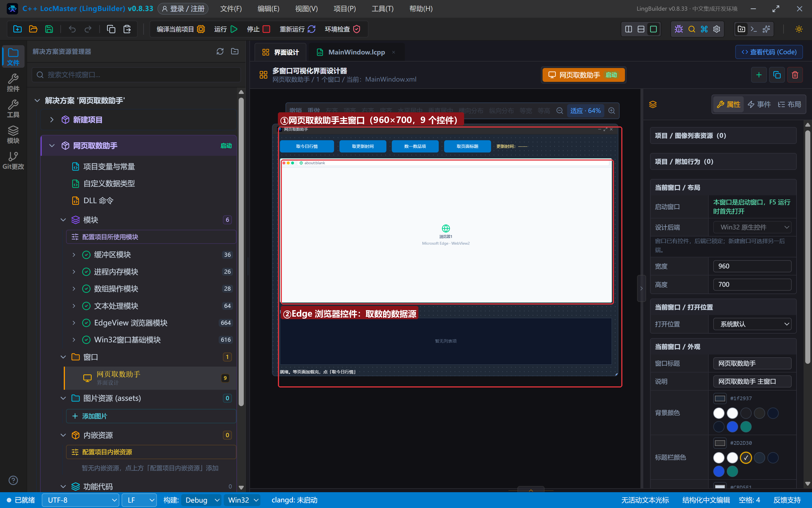Open the 工具(T) menu
The image size is (812, 508).
click(x=382, y=9)
